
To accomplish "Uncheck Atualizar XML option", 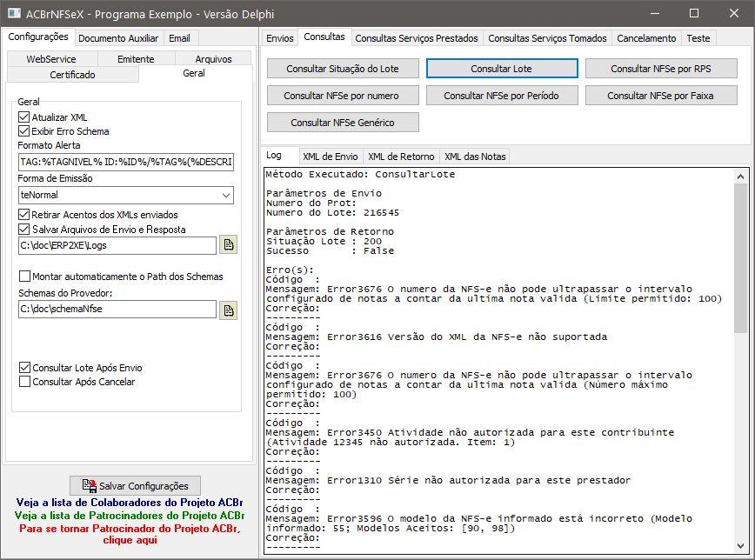I will coord(24,117).
